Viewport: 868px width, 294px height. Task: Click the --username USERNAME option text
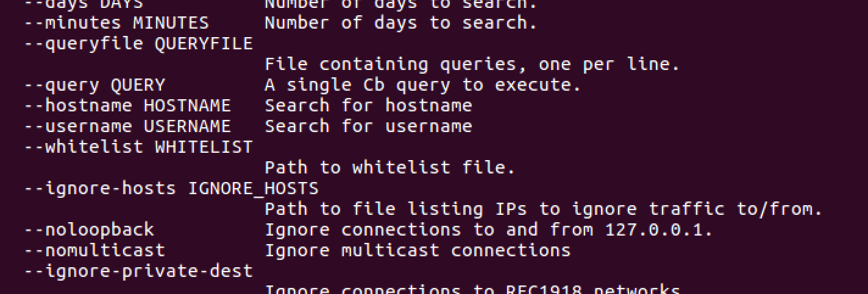click(127, 127)
